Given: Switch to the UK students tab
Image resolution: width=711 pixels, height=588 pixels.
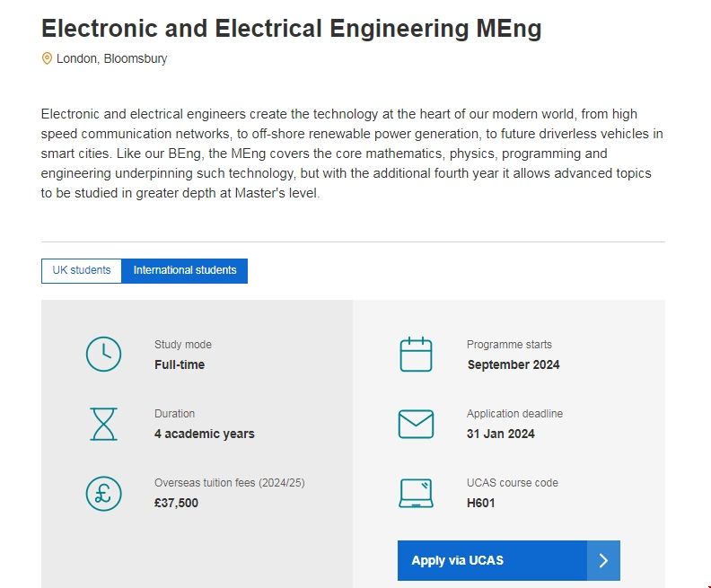Looking at the screenshot, I should coord(82,270).
